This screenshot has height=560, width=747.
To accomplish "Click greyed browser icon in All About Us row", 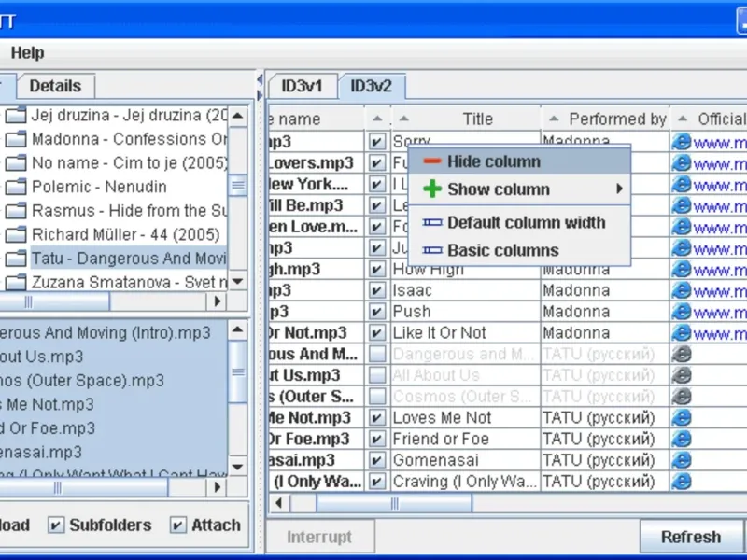I will (x=682, y=375).
